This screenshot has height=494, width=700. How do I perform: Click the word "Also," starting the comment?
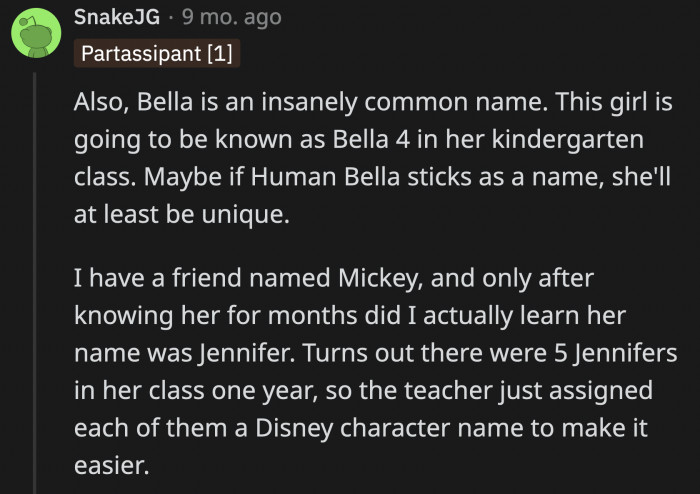pyautogui.click(x=99, y=103)
